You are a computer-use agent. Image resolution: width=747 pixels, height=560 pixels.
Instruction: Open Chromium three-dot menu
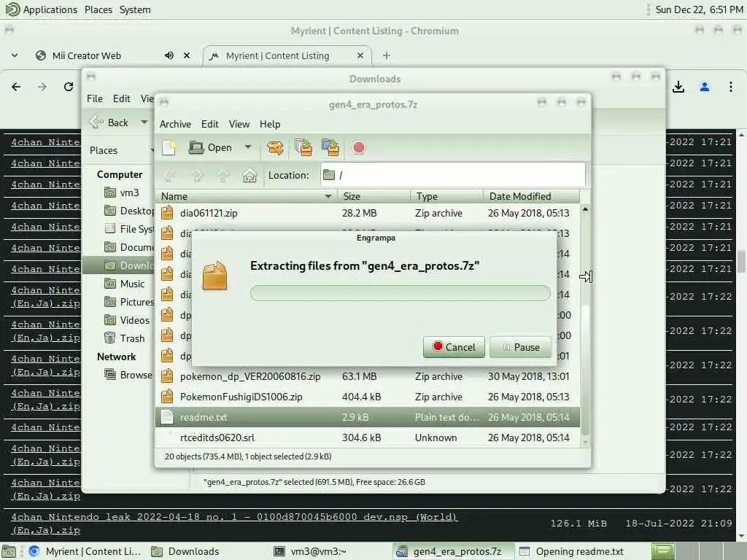coord(731,87)
